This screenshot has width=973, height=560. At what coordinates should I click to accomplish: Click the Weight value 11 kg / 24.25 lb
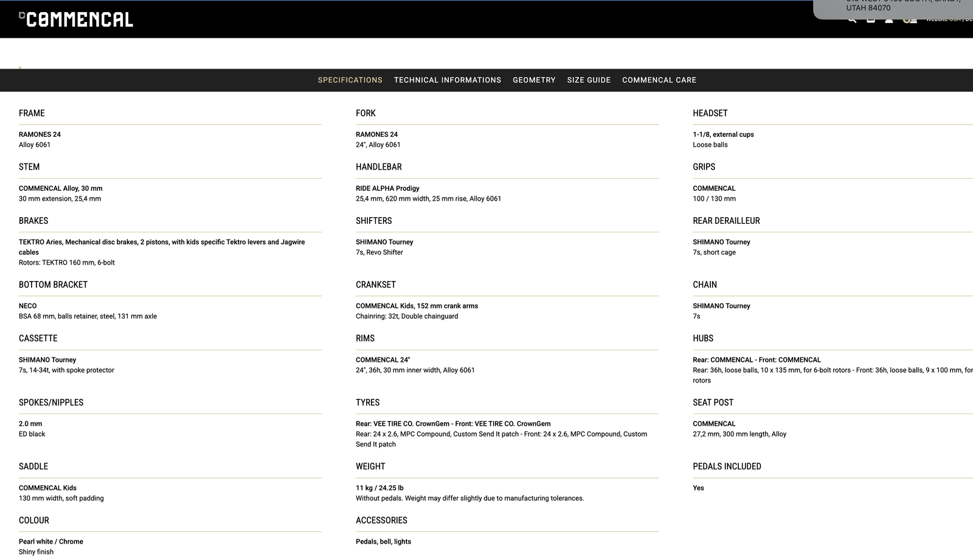[x=379, y=488]
